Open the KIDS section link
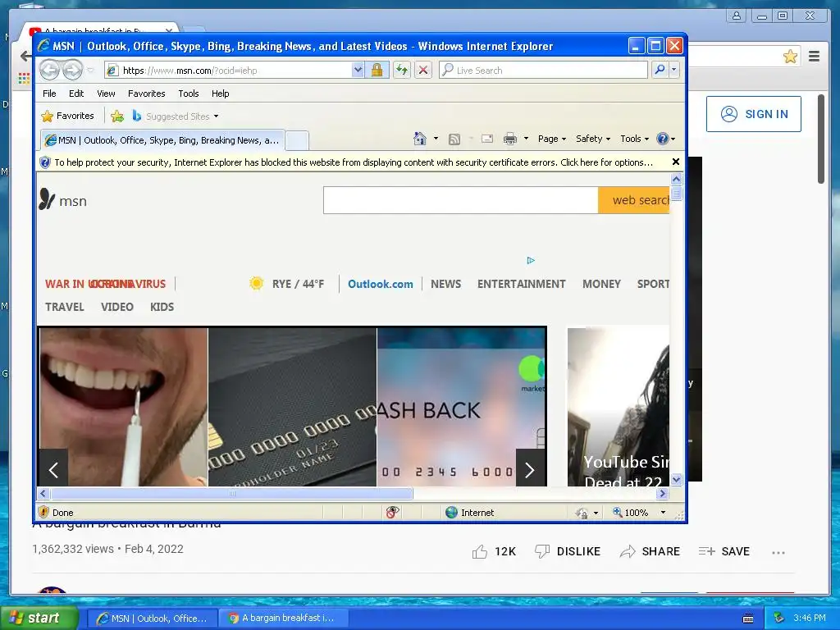Image resolution: width=840 pixels, height=630 pixels. click(x=162, y=307)
